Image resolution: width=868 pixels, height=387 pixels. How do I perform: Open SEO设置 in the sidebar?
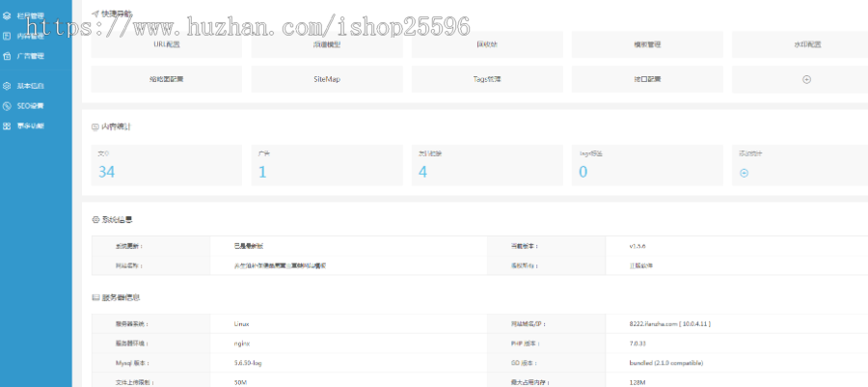(30, 106)
